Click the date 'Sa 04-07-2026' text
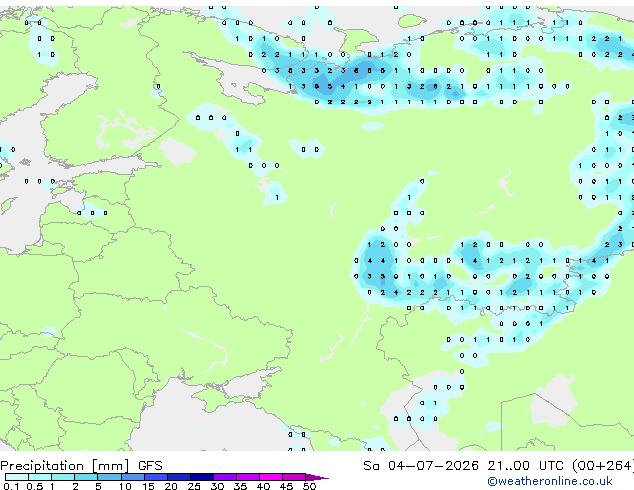 coord(421,466)
